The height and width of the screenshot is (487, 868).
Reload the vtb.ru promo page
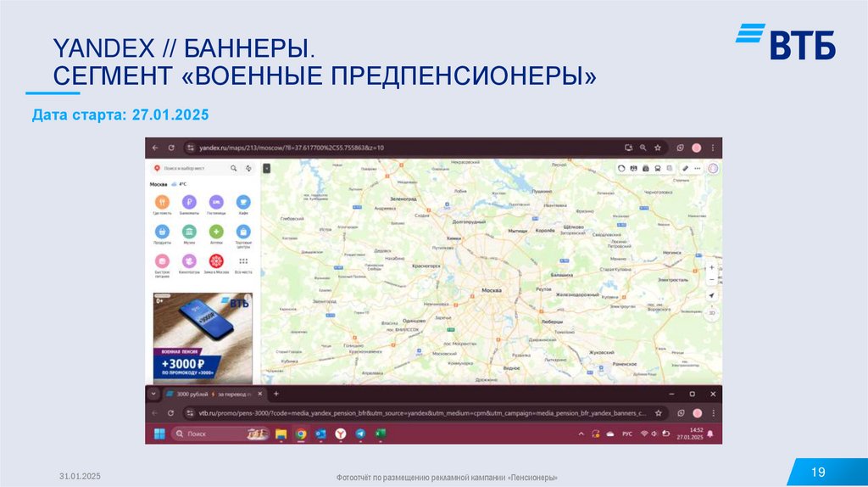pyautogui.click(x=170, y=413)
